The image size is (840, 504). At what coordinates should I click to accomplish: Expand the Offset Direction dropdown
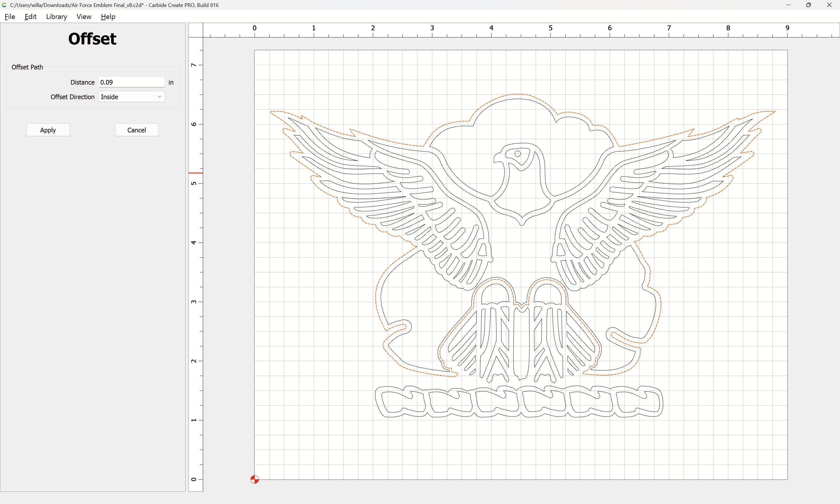(132, 97)
